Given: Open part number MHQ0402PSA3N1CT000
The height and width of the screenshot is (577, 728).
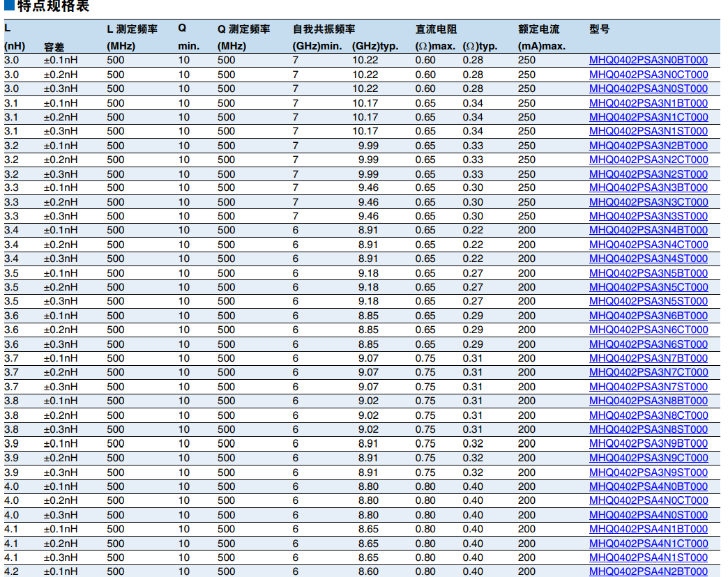Looking at the screenshot, I should tap(648, 117).
